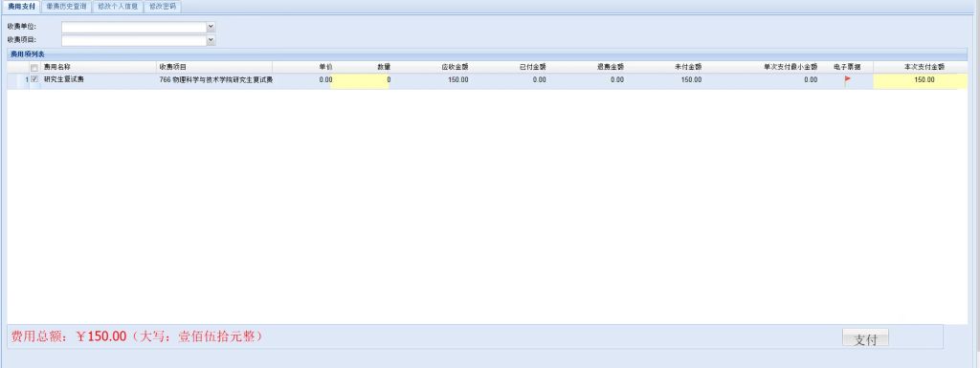The image size is (980, 368).
Task: Click the 支付 button
Action: pos(865,338)
